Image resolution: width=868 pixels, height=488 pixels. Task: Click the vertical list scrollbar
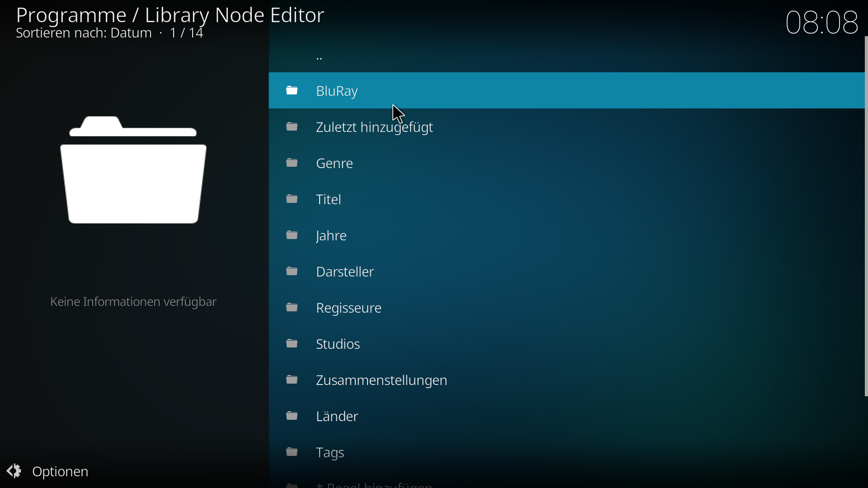click(x=866, y=217)
